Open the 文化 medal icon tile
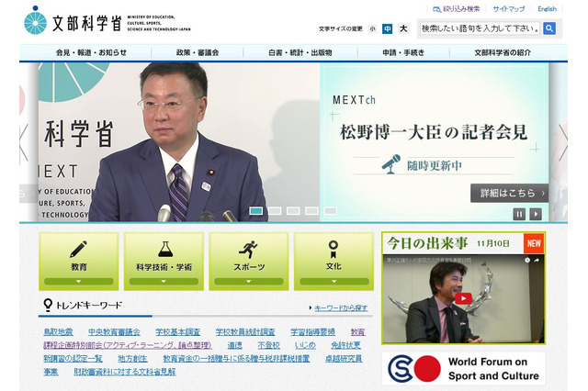The width and height of the screenshot is (588, 391). click(x=333, y=261)
